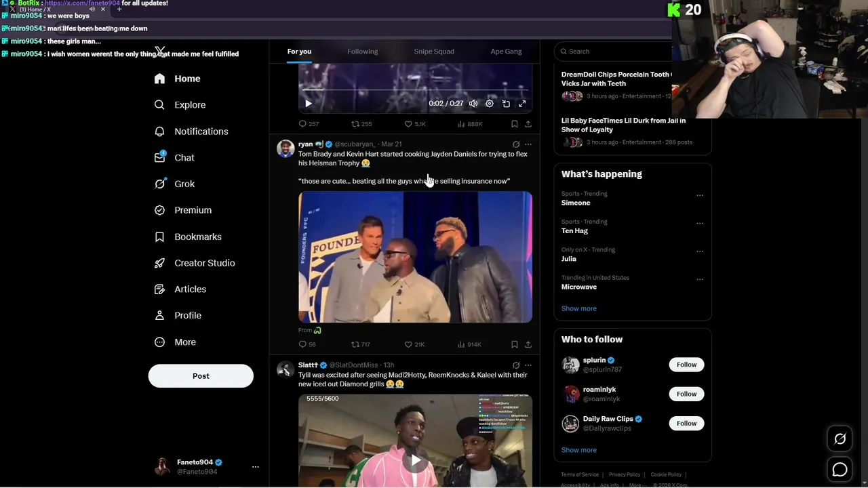Image resolution: width=868 pixels, height=488 pixels.
Task: Open more options for Simeone trend
Action: pyautogui.click(x=700, y=195)
